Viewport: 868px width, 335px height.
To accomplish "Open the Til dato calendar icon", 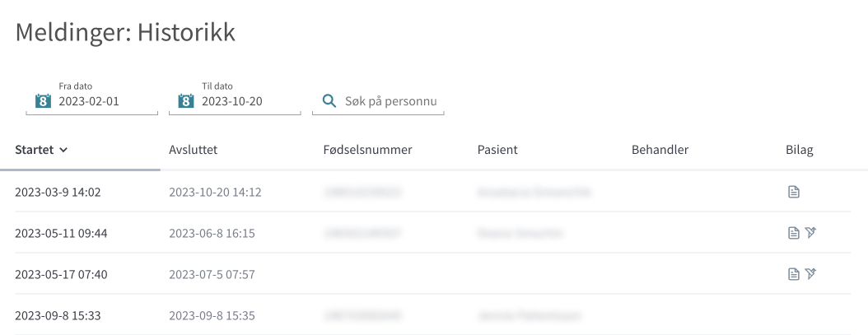I will coord(186,100).
